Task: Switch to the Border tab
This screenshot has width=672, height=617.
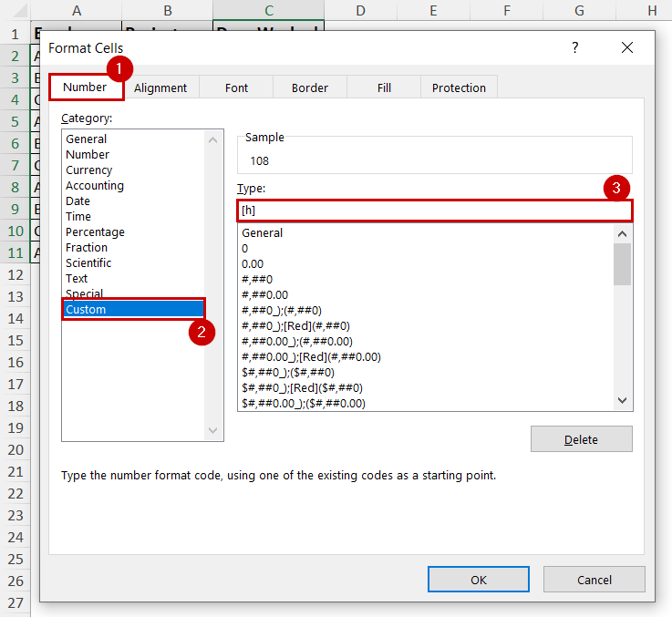Action: (x=310, y=87)
